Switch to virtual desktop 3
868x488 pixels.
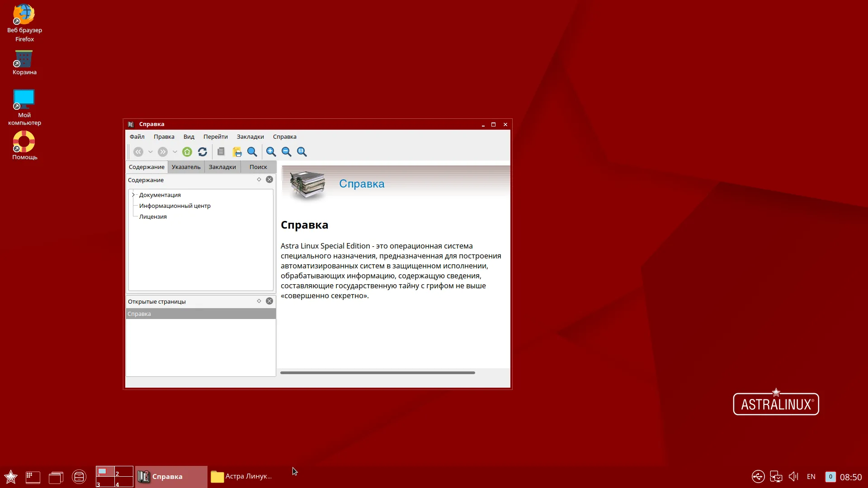pyautogui.click(x=105, y=482)
